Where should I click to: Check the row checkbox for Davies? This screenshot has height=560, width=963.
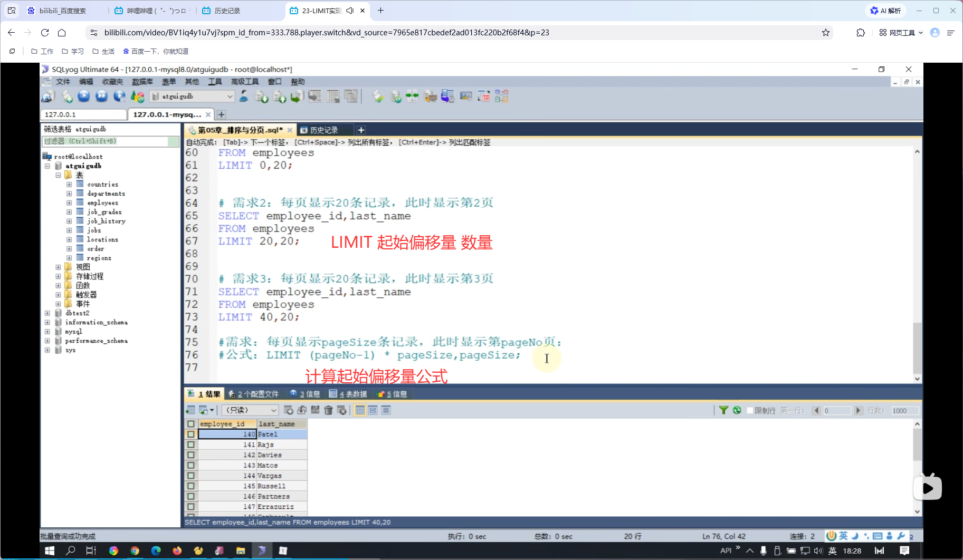point(191,455)
